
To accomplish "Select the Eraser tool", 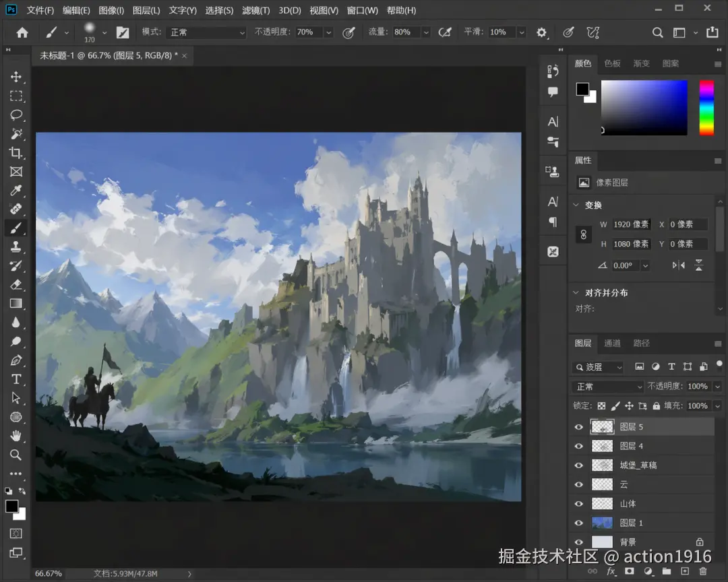I will tap(16, 284).
